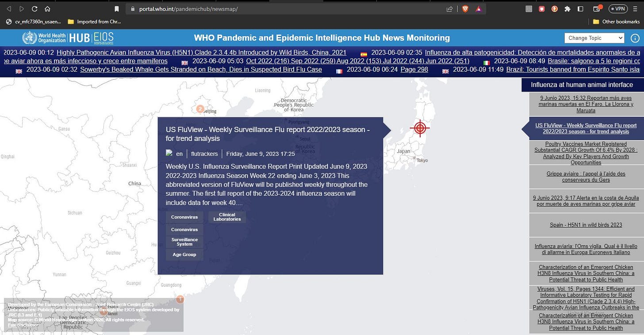Bookmark this page with the bookmark icon
Viewport: 644px width, 335px height.
click(x=117, y=8)
